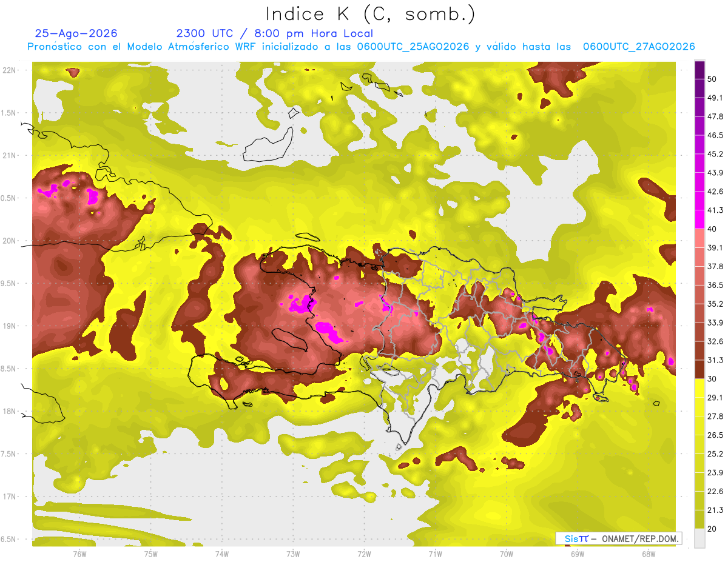This screenshot has height=562, width=728.
Task: Click the longitude label "68W"
Action: pyautogui.click(x=649, y=554)
